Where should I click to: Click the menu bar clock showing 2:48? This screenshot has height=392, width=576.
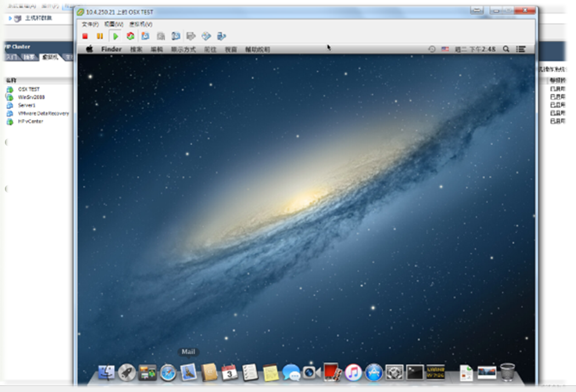point(475,49)
